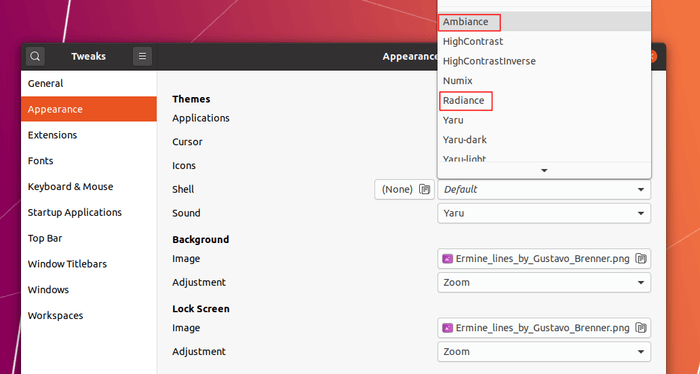Click the copy icon beside Shell (None)
This screenshot has width=700, height=374.
[425, 189]
